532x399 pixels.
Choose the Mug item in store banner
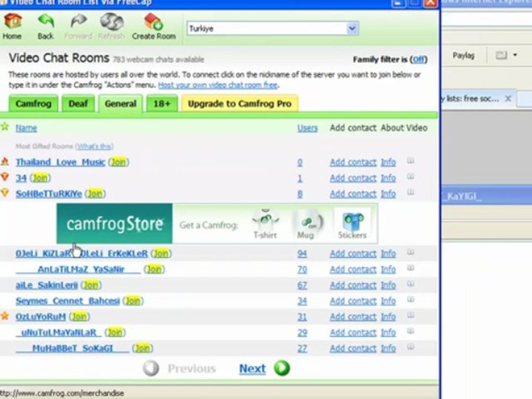tap(307, 224)
